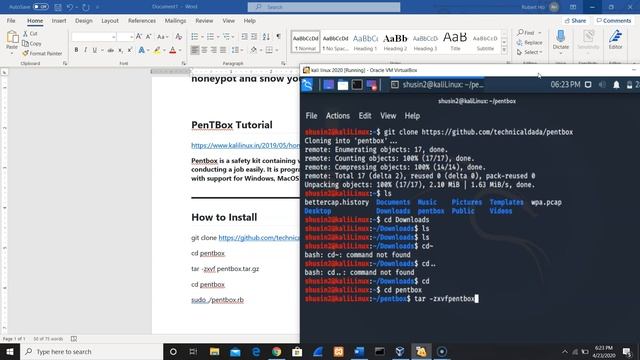The height and width of the screenshot is (360, 640).
Task: Click the Copy button in Clipboard group
Action: (31, 43)
